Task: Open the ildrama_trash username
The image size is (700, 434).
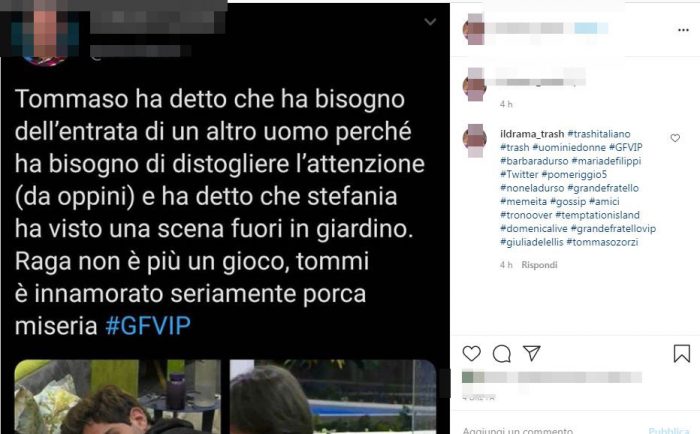Action: 532,134
